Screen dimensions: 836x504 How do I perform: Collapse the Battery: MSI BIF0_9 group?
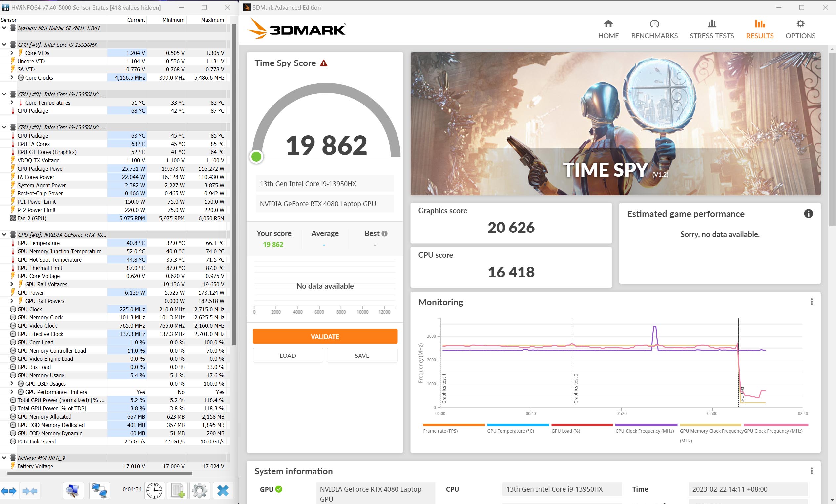coord(4,458)
